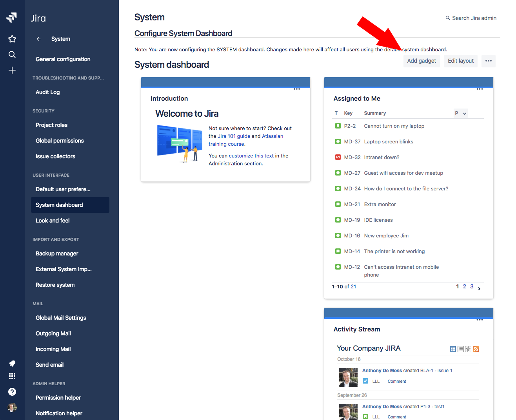
Task: Open Issue collectors settings
Action: [55, 156]
